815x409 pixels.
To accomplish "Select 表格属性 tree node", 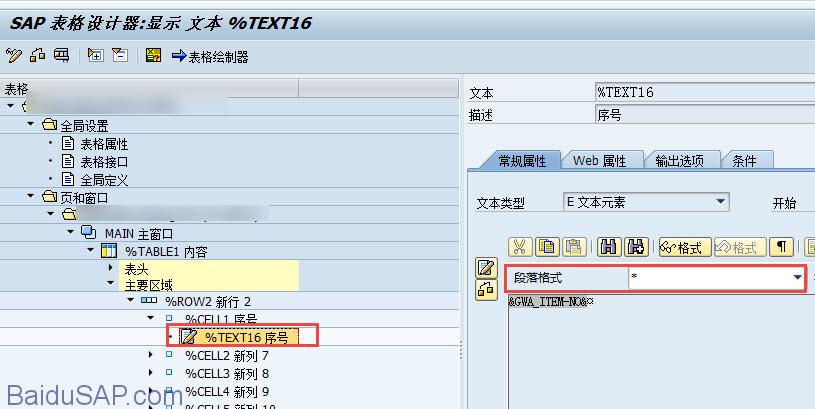I will tap(104, 144).
